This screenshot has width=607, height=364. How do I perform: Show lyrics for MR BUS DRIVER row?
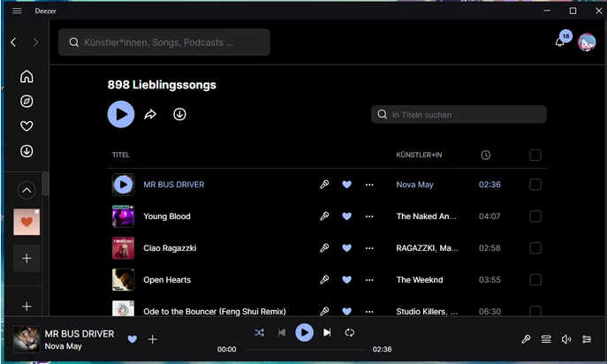[x=324, y=185]
